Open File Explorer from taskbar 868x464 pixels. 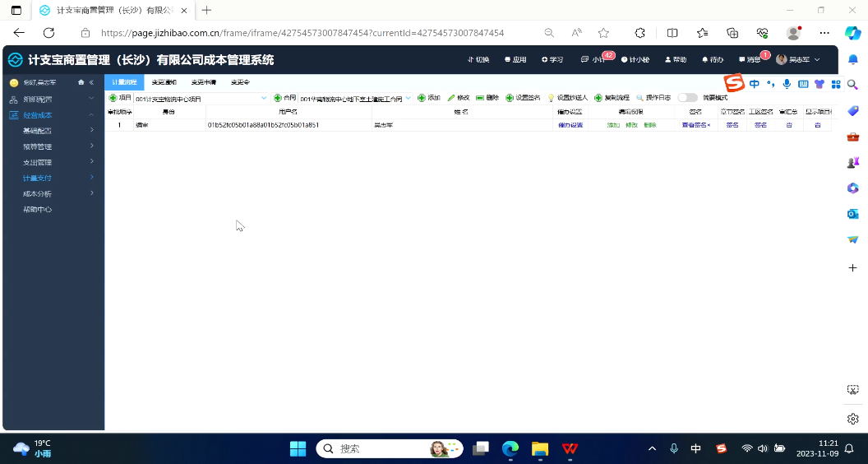coord(540,448)
